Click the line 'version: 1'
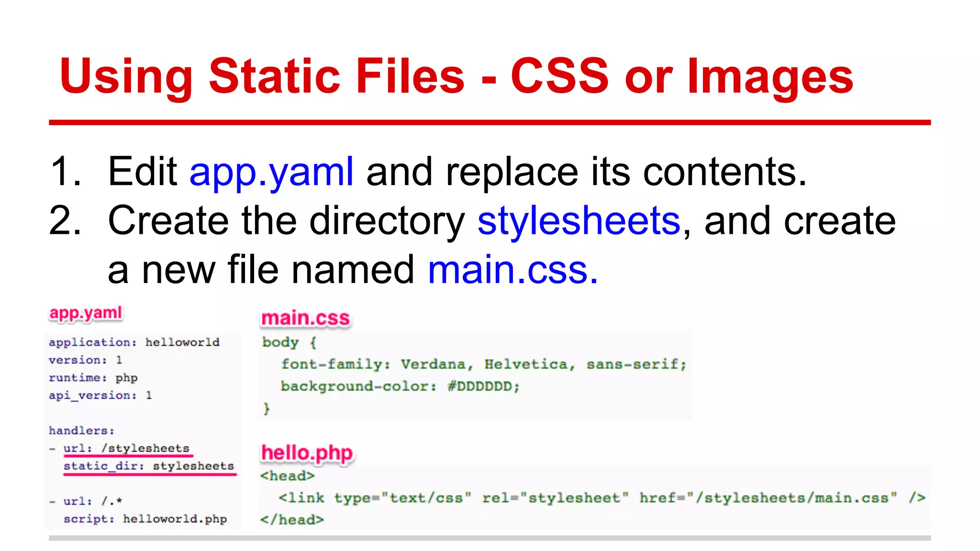Image resolution: width=980 pixels, height=551 pixels. pos(85,360)
